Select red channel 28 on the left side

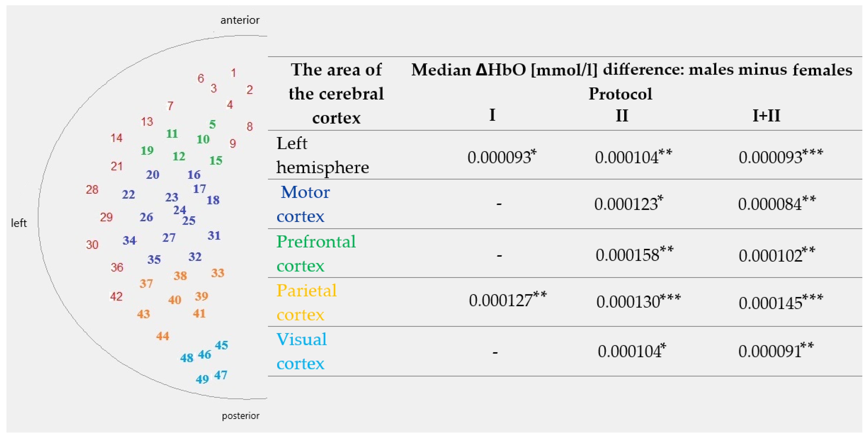tap(92, 190)
